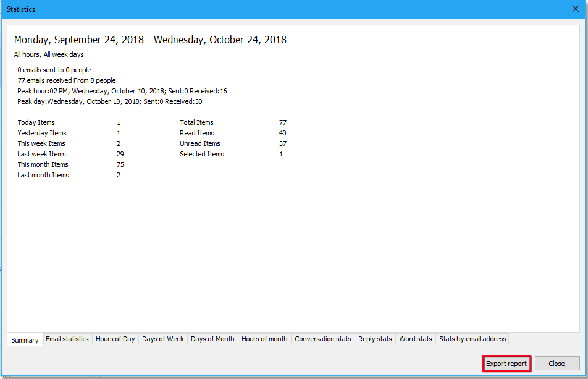The image size is (588, 379).
Task: Click the Export report button
Action: 506,364
